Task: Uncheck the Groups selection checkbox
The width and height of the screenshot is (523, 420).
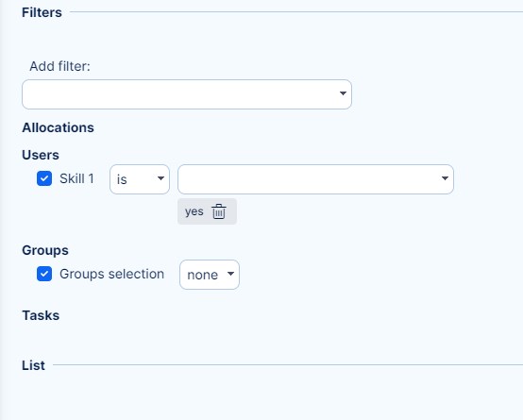Action: point(44,274)
